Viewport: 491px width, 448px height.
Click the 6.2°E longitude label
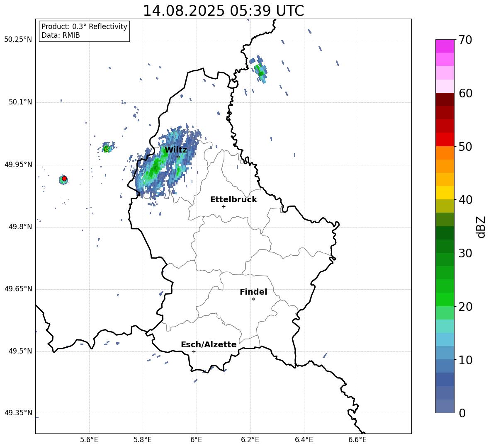coord(250,440)
